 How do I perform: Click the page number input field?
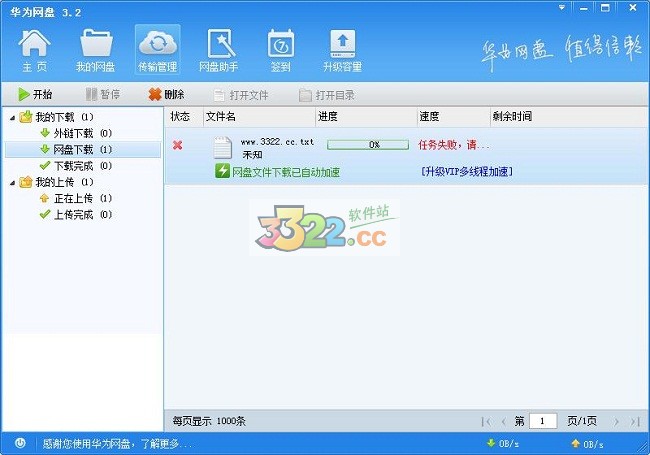pos(543,421)
